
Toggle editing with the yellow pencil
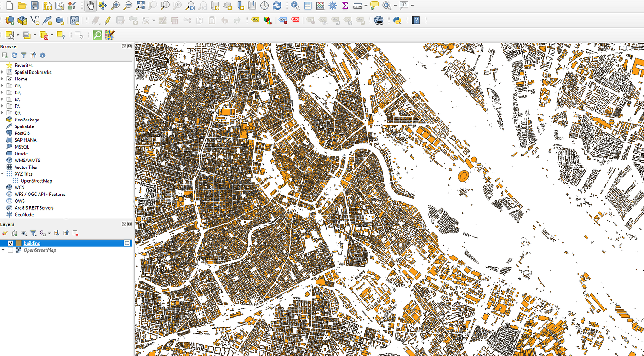[107, 20]
